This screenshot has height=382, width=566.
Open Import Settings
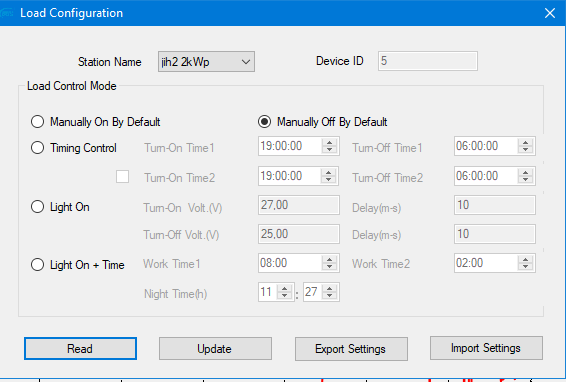click(x=486, y=348)
